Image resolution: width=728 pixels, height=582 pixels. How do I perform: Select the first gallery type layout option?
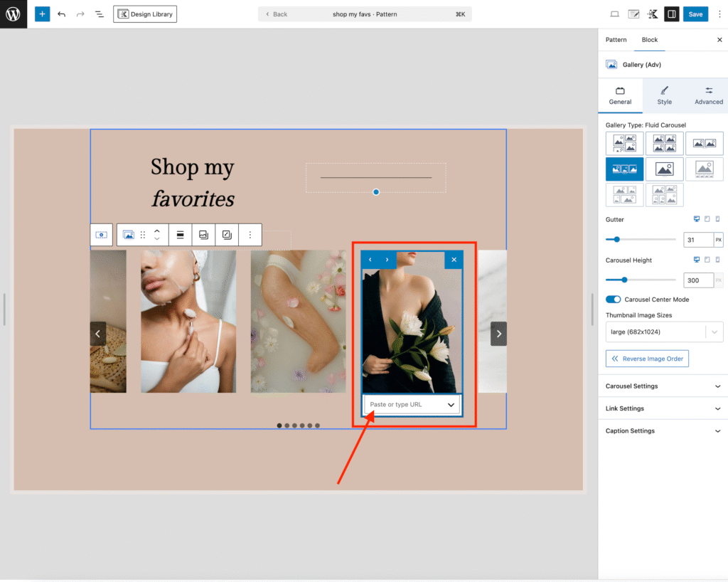[x=624, y=144]
